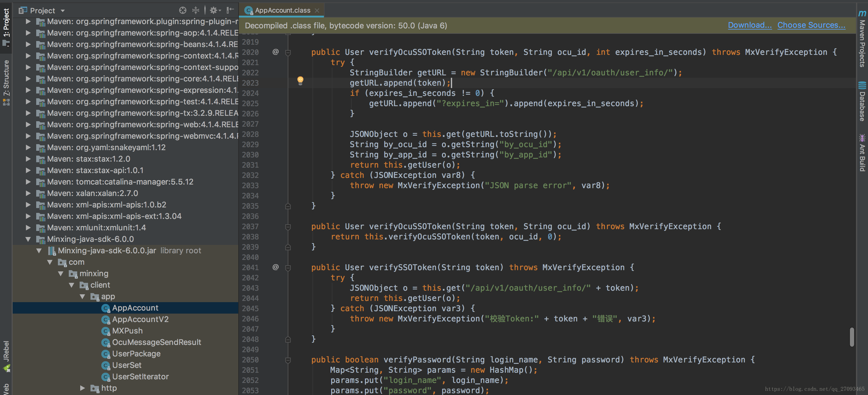Viewport: 868px width, 395px height.
Task: Select the AppAccount.class editor tab
Action: pos(282,11)
